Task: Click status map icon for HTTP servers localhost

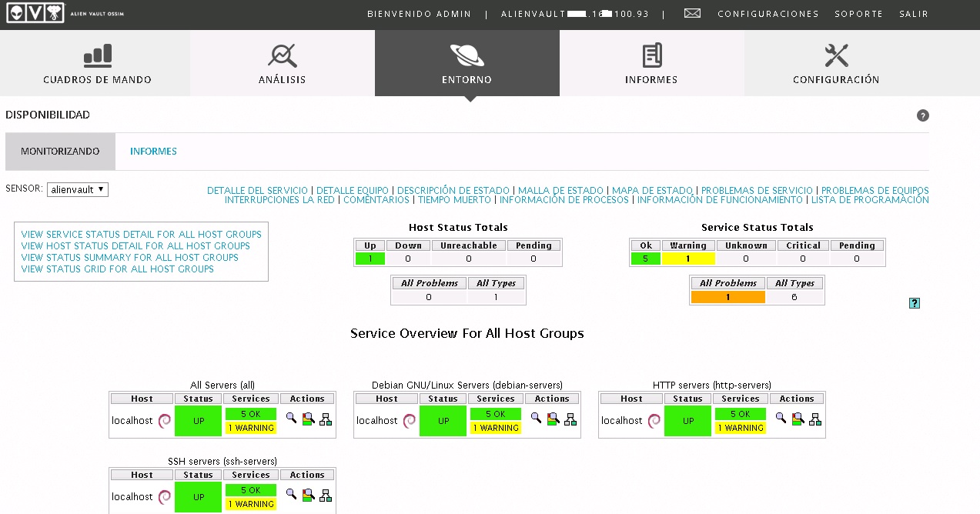Action: 814,419
